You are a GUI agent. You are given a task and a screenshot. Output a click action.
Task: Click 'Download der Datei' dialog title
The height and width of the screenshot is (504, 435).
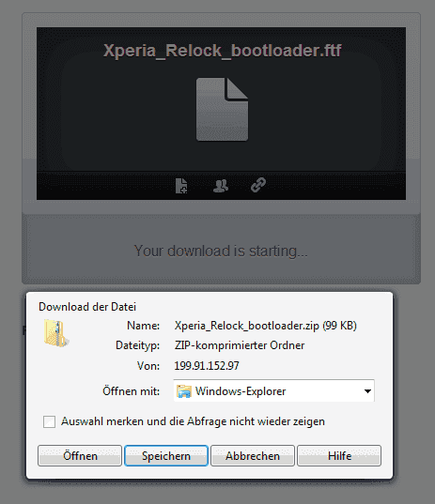[87, 307]
